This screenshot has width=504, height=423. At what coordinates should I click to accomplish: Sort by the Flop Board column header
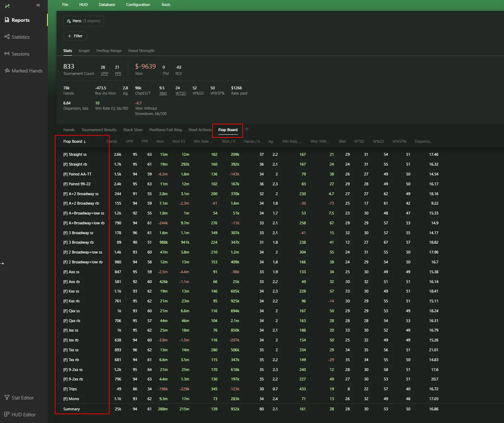tap(74, 141)
